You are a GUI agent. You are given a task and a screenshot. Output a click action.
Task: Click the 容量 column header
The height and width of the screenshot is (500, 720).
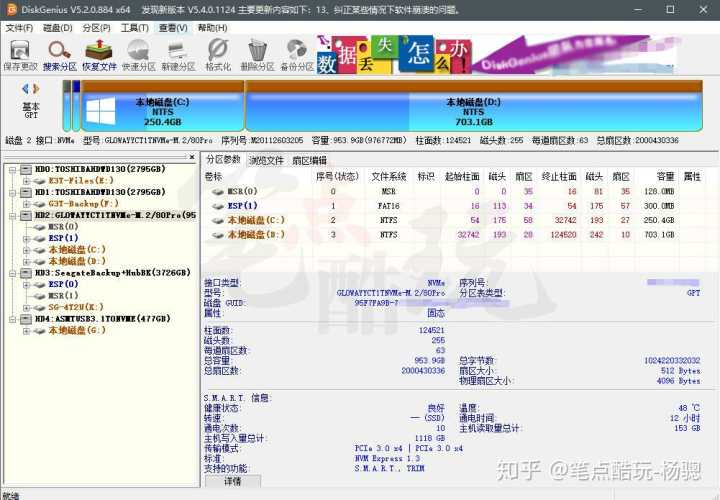tap(665, 177)
